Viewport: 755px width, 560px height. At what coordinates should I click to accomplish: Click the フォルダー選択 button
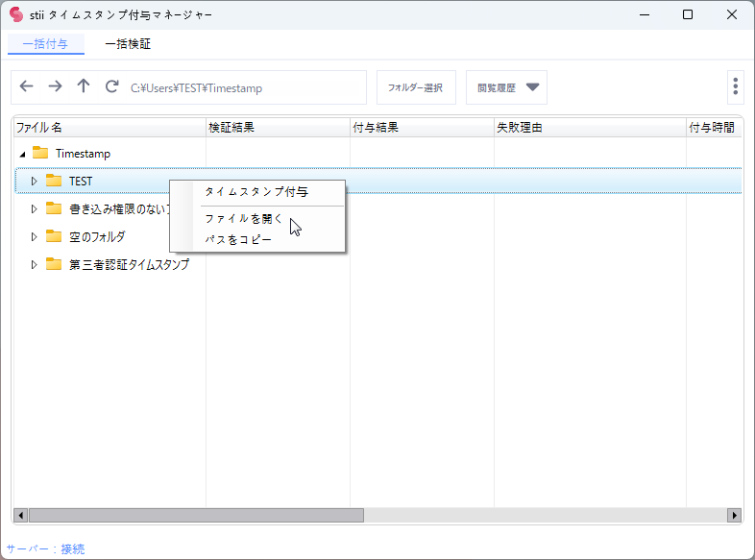click(x=415, y=87)
